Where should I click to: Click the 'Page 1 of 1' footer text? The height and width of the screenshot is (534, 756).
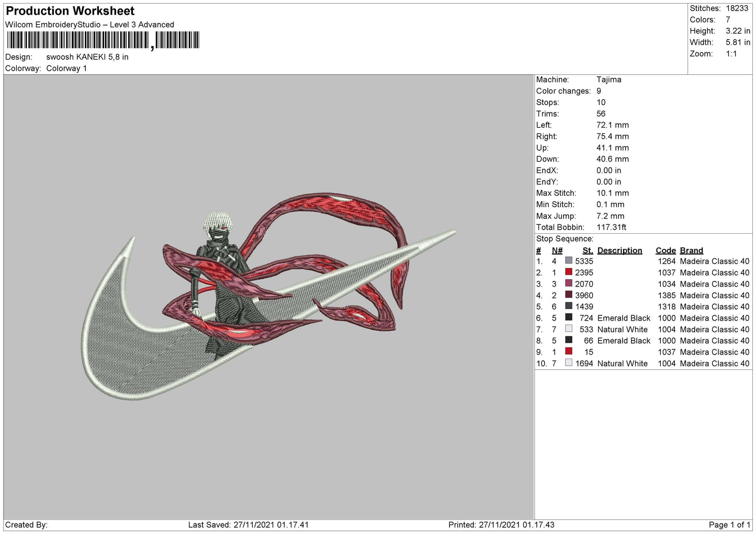[x=729, y=525]
